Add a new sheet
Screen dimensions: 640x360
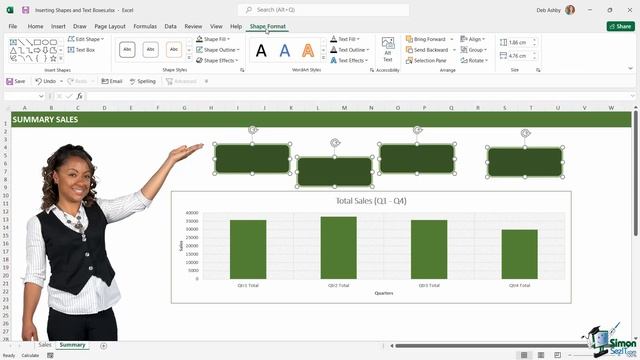tap(104, 346)
